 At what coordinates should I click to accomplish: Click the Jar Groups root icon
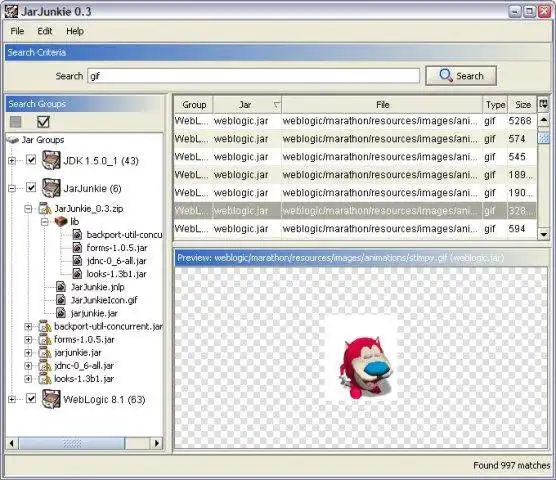pyautogui.click(x=13, y=140)
